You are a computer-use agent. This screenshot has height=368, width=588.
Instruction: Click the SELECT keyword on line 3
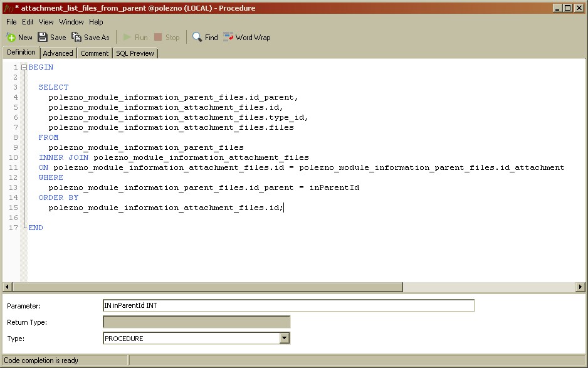53,87
